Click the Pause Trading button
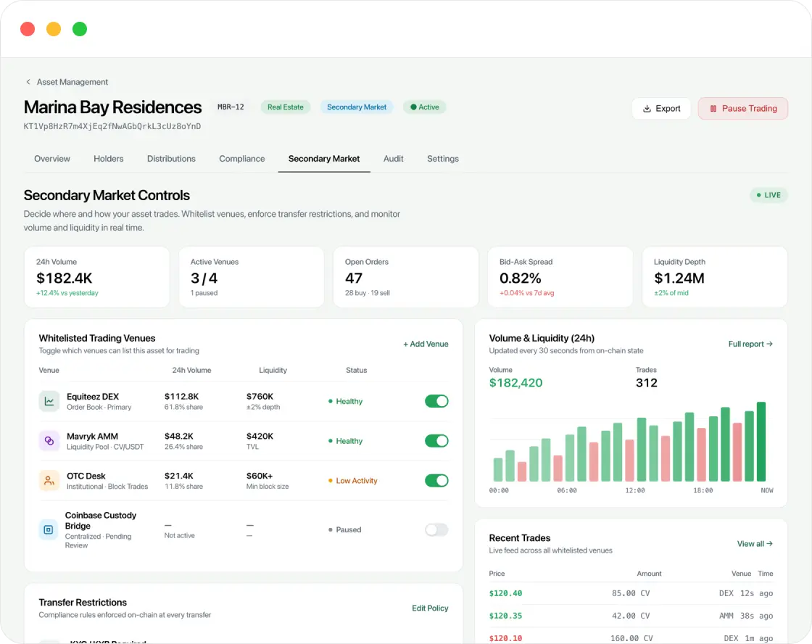The width and height of the screenshot is (812, 644). [742, 108]
